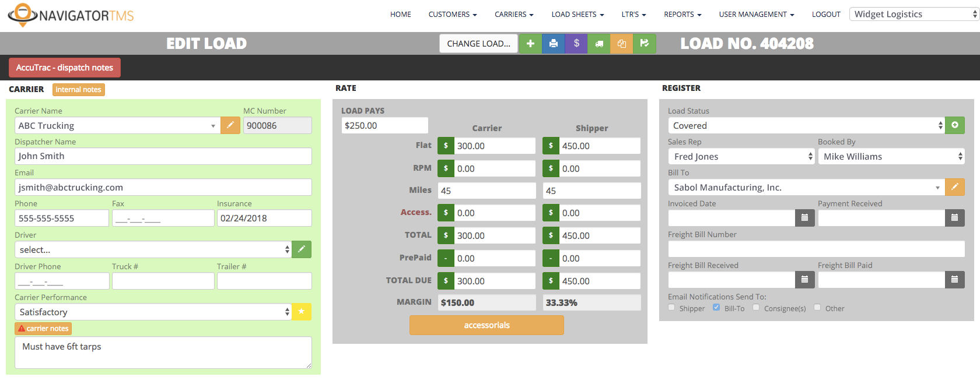Click the green truck icon
This screenshot has height=384, width=980.
pos(599,44)
